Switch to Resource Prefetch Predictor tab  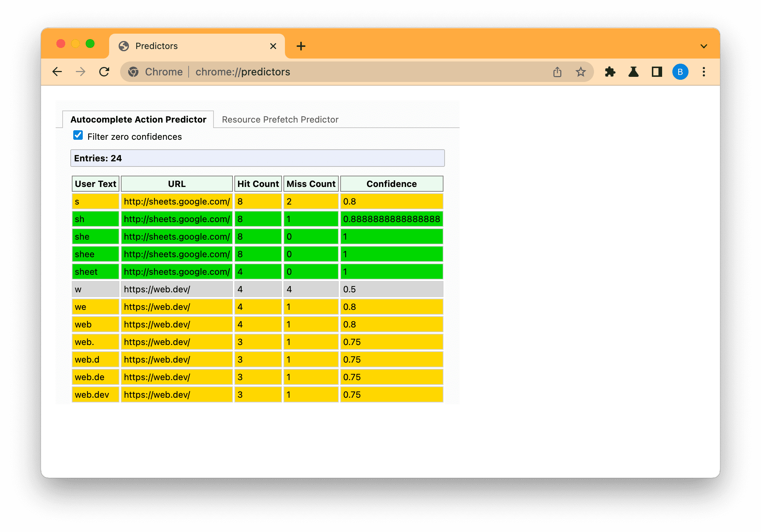coord(279,120)
